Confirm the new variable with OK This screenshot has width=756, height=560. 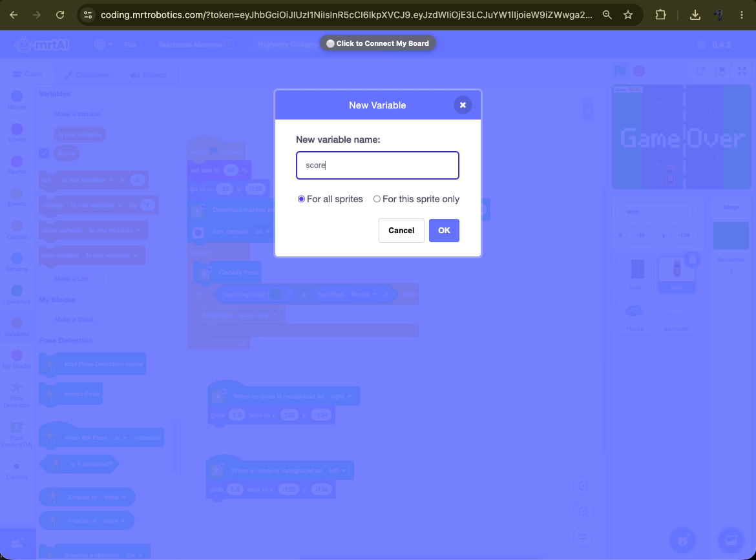point(444,231)
